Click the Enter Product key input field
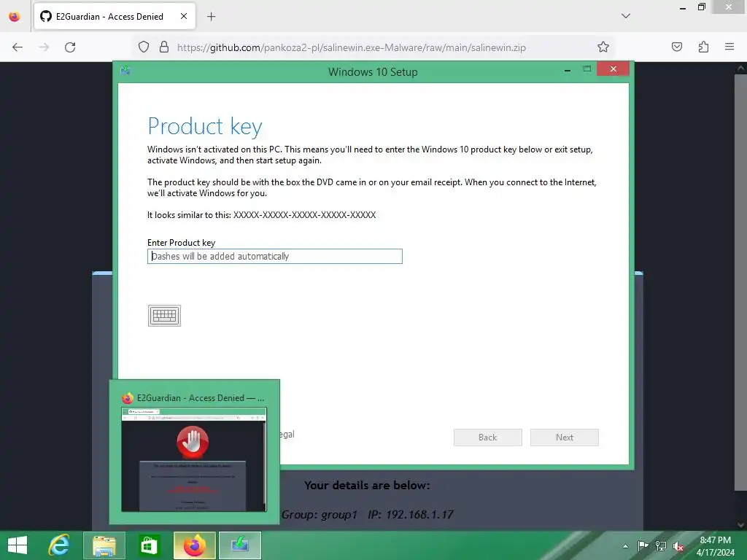Image resolution: width=747 pixels, height=560 pixels. point(275,256)
